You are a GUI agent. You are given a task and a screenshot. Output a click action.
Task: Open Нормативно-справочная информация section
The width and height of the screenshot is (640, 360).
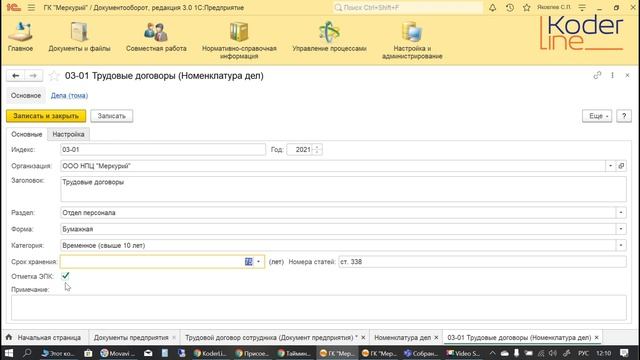[239, 40]
